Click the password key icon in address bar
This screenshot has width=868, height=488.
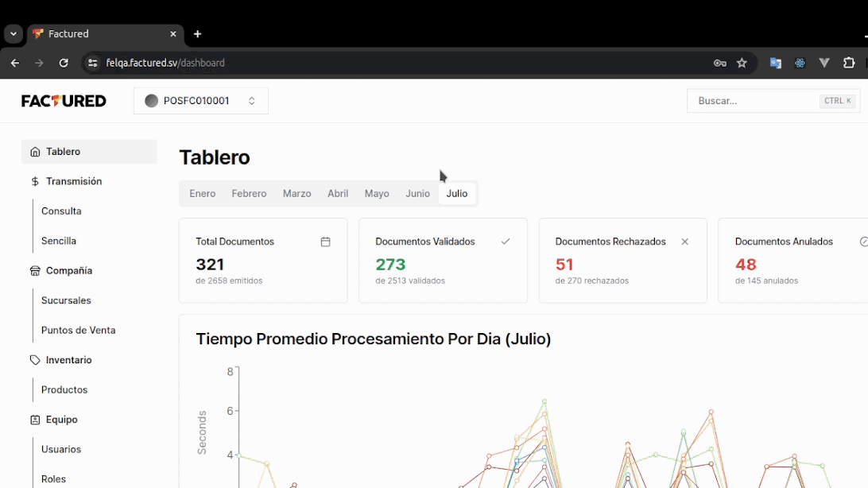719,63
